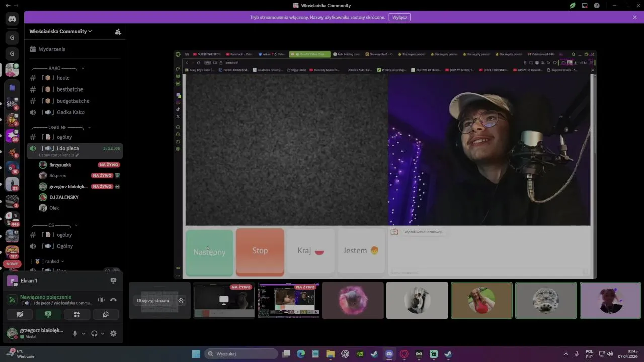The image size is (644, 362).
Task: Open the budgetbatche text channel
Action: [x=74, y=101]
